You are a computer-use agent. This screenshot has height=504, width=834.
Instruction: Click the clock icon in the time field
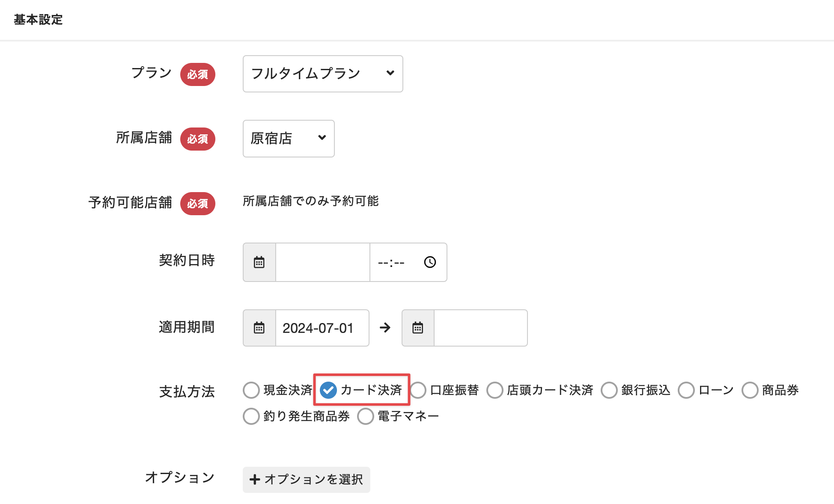point(430,262)
